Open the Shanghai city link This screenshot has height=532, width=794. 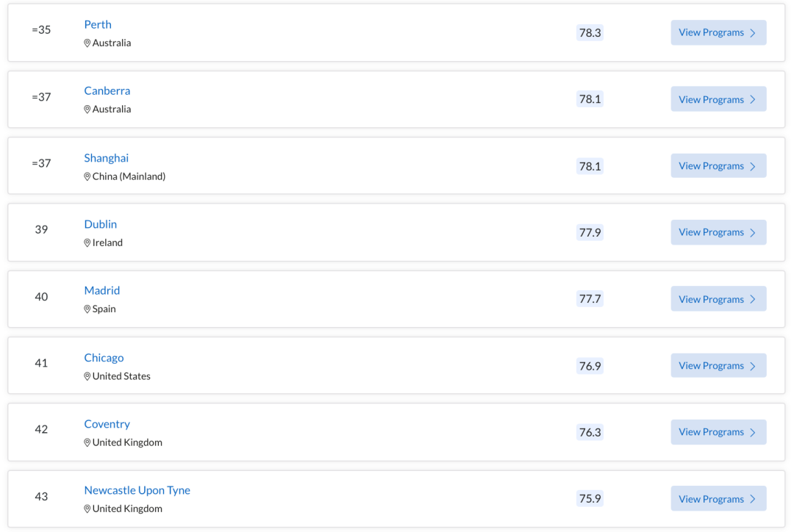click(x=107, y=158)
